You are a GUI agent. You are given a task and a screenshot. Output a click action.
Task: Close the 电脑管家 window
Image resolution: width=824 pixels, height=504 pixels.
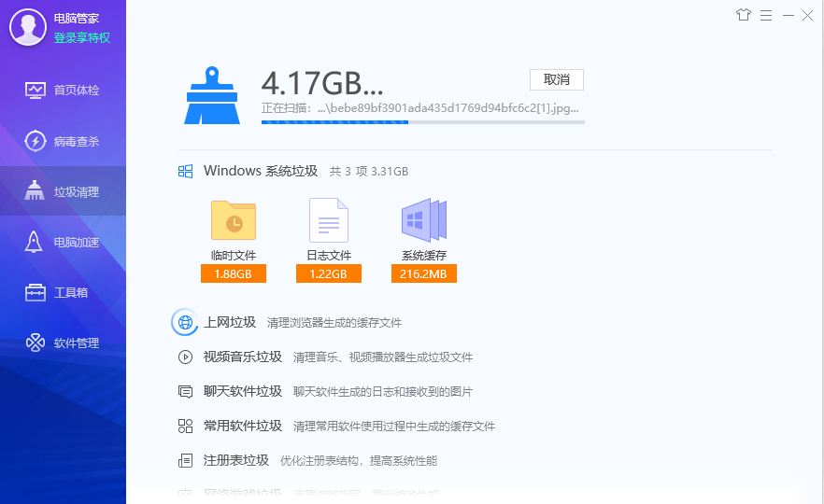808,16
